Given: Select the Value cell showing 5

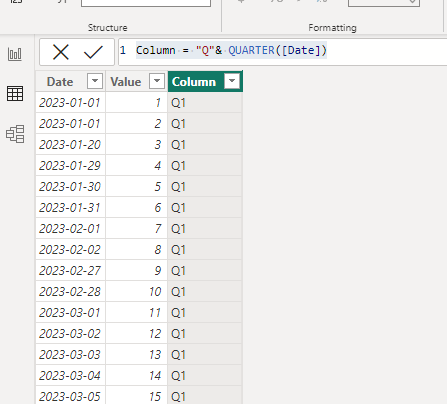Looking at the screenshot, I should click(136, 187).
